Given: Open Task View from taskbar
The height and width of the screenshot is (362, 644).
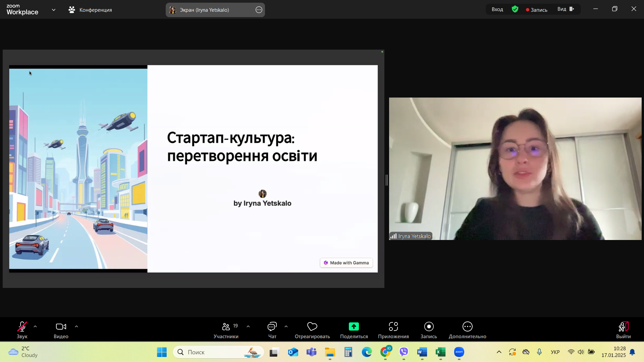Looking at the screenshot, I should click(x=274, y=352).
